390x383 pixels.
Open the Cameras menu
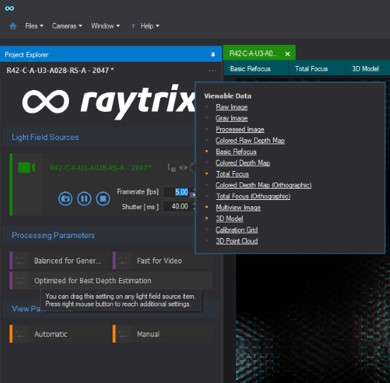(x=67, y=26)
